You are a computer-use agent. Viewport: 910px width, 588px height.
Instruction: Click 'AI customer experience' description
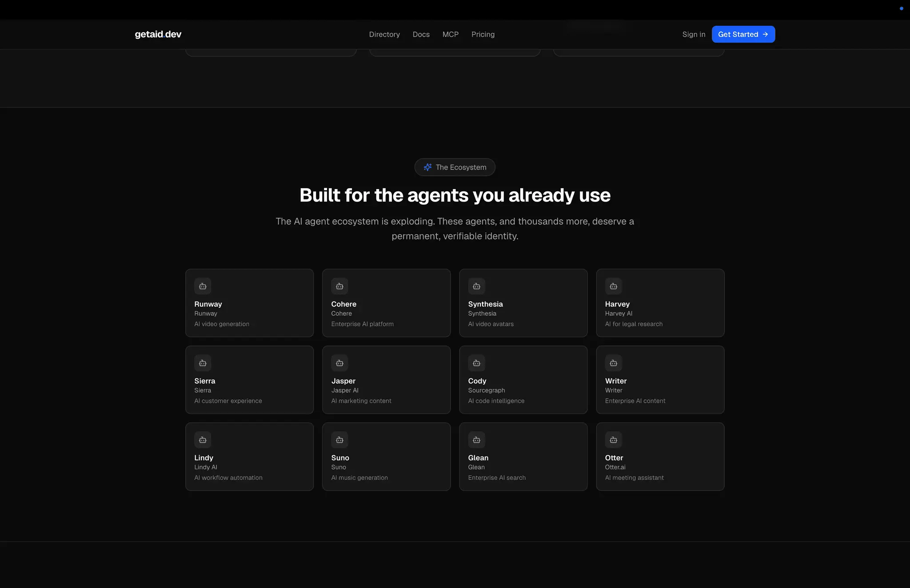(x=228, y=401)
